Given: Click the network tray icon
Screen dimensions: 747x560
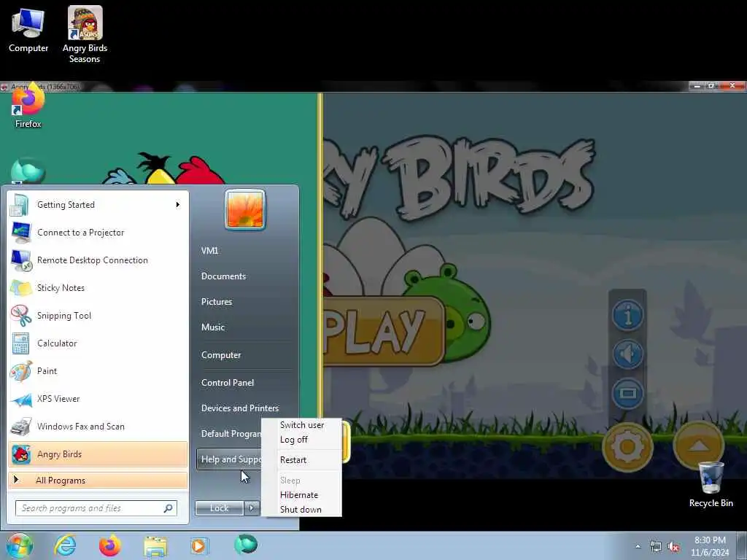Looking at the screenshot, I should [656, 547].
